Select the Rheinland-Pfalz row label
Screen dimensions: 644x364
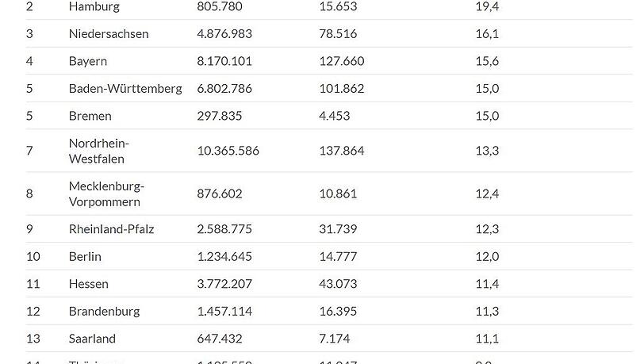click(x=111, y=229)
